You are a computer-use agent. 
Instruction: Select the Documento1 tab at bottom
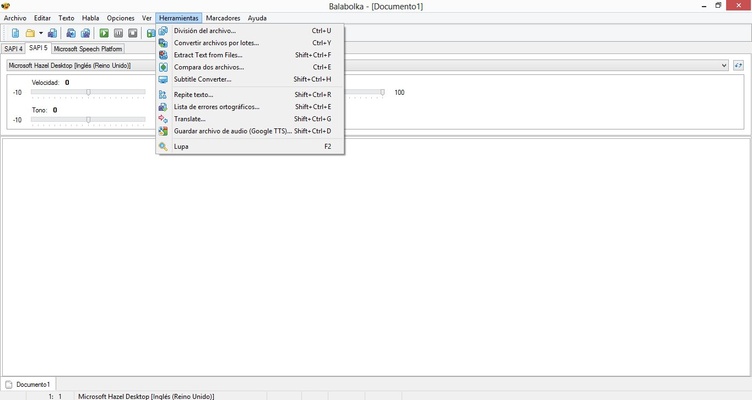(28, 384)
